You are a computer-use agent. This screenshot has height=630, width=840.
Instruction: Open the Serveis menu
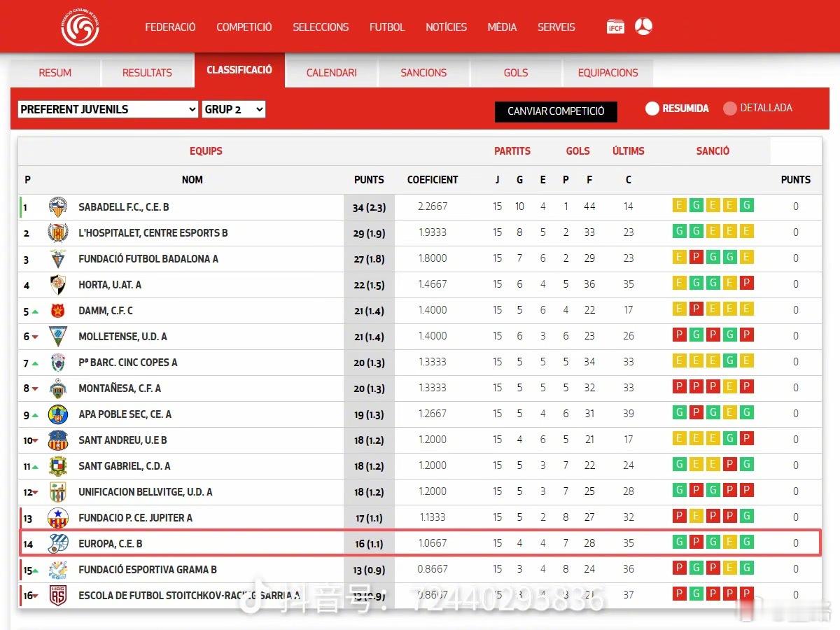pyautogui.click(x=556, y=27)
